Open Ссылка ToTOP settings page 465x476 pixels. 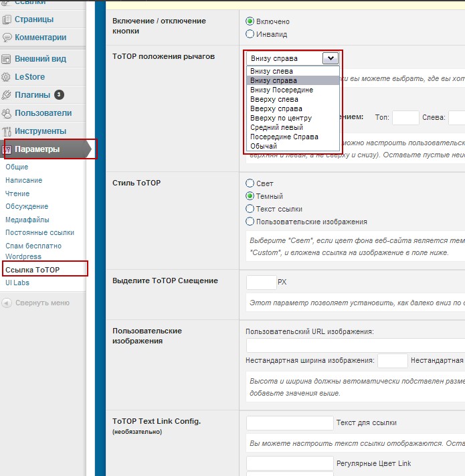33,270
